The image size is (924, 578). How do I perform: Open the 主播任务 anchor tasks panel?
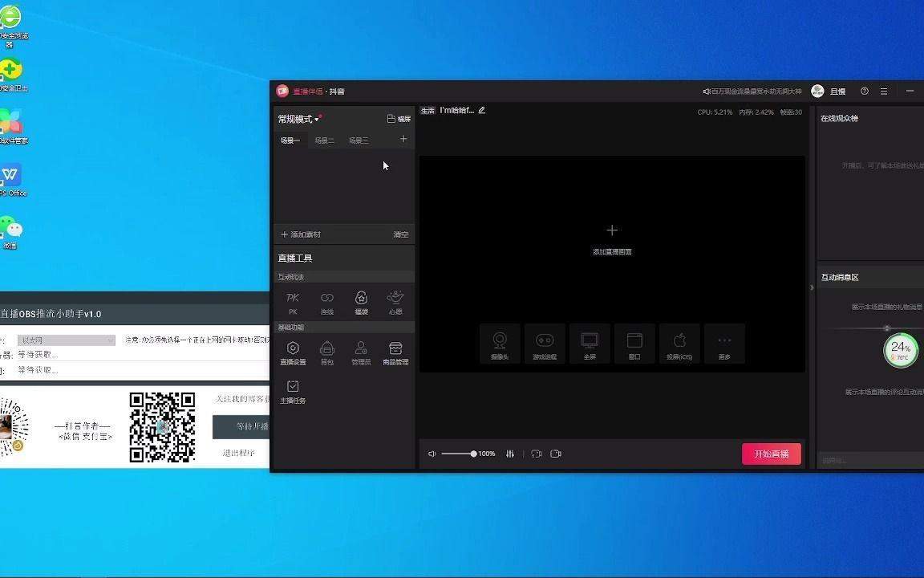pos(292,390)
